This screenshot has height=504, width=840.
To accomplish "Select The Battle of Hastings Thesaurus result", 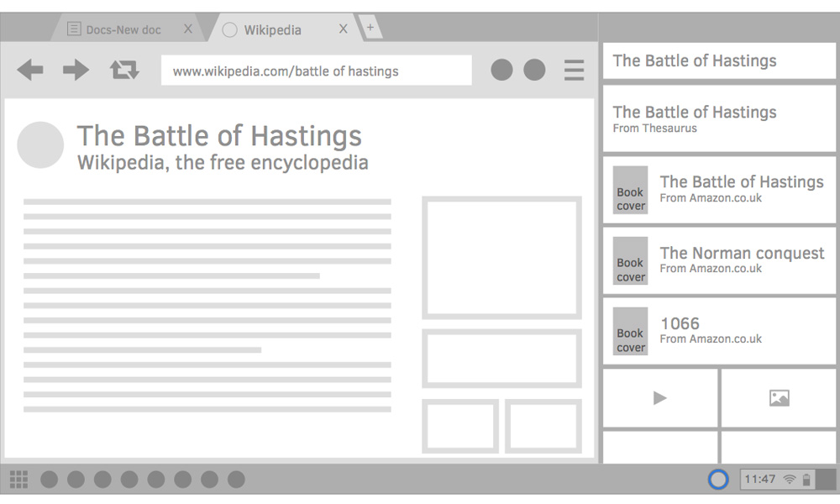I will pyautogui.click(x=718, y=118).
